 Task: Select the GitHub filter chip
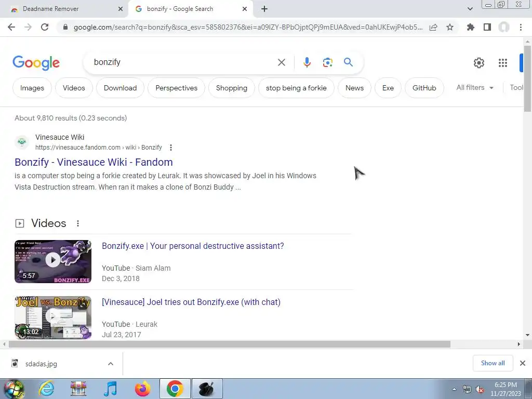(x=424, y=88)
